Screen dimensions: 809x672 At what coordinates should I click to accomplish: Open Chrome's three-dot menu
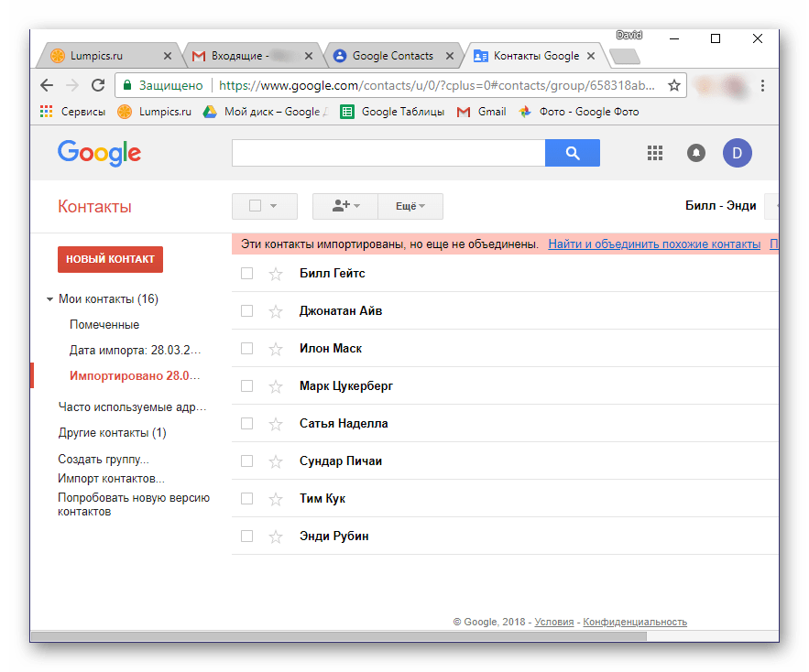(x=762, y=85)
